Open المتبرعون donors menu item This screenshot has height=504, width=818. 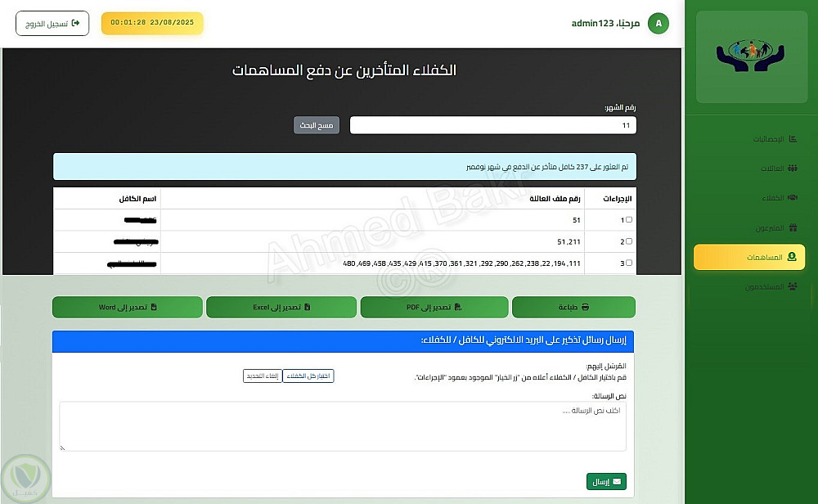point(776,227)
